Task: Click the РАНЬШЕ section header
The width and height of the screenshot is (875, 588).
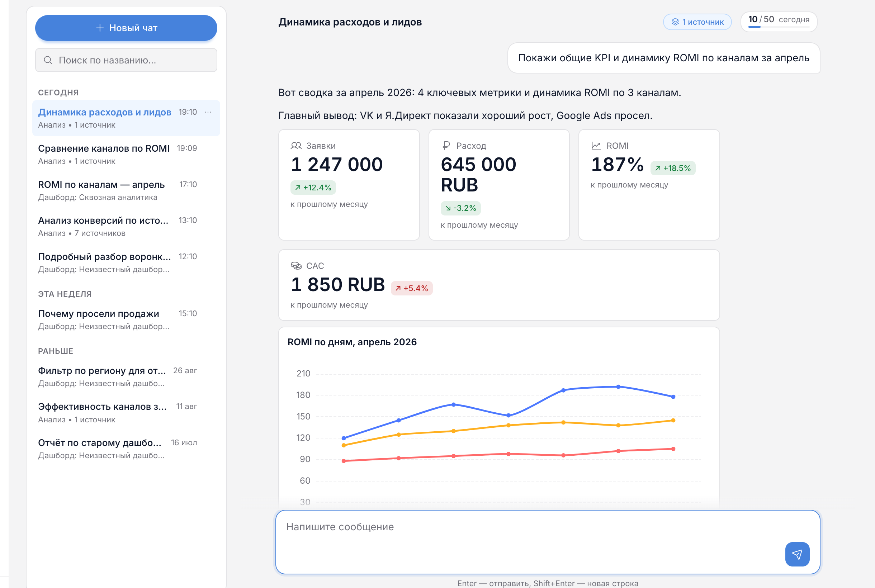Action: (x=56, y=351)
